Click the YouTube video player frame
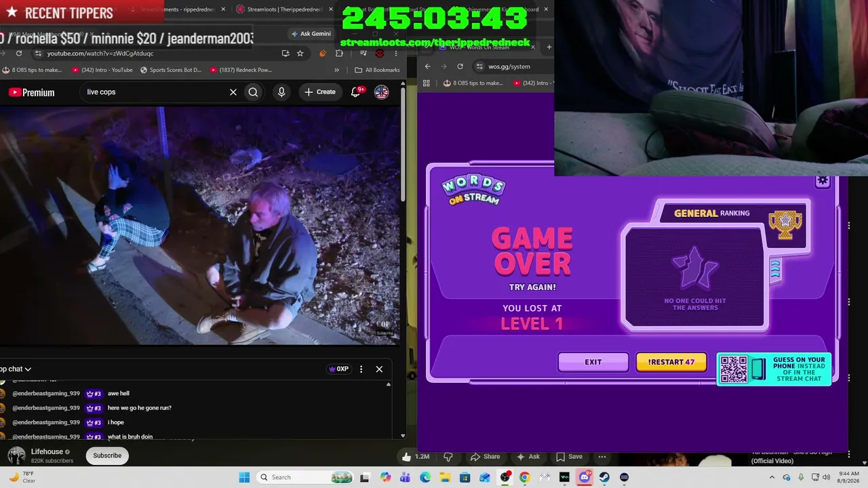 pyautogui.click(x=200, y=226)
